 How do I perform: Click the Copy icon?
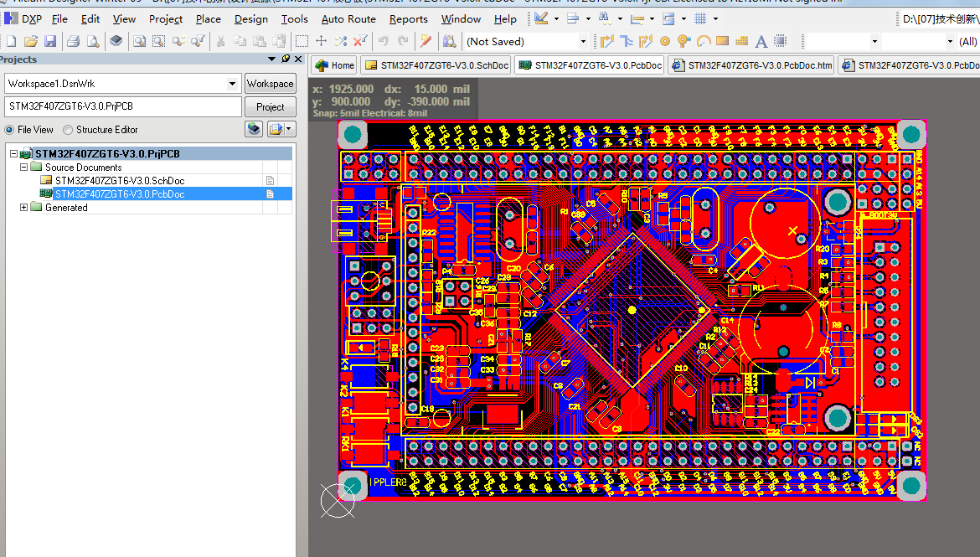click(x=240, y=41)
